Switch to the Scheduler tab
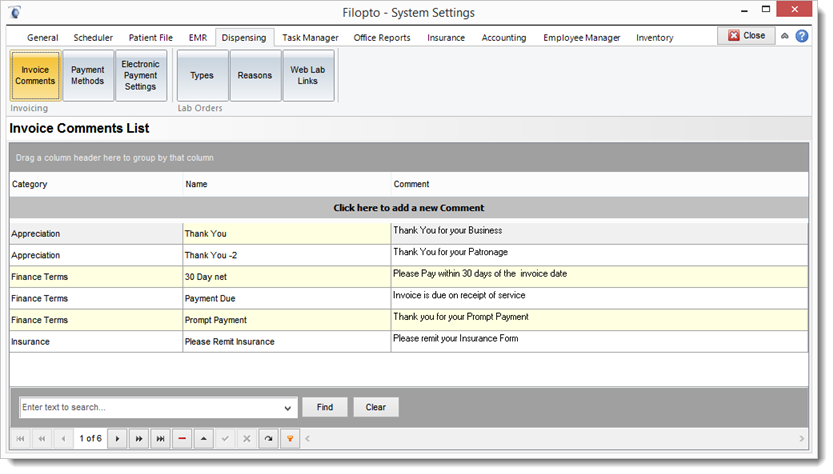Viewport: 833px width, 474px height. tap(93, 38)
